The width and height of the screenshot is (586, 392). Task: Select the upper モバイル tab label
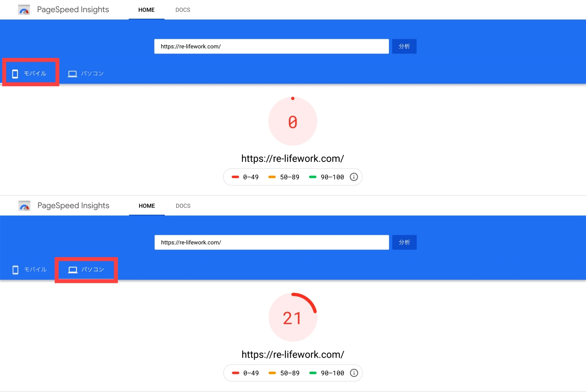point(35,74)
